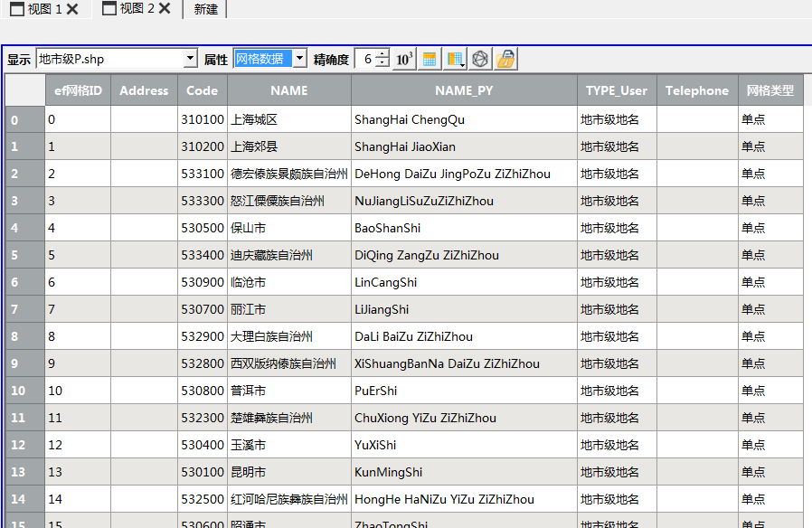
Task: Sort by the NAME_PY column header
Action: click(x=464, y=90)
